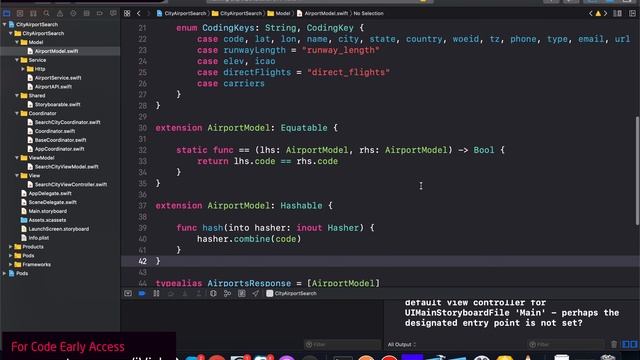
Task: Click the variables view Filter field
Action: pos(342,344)
